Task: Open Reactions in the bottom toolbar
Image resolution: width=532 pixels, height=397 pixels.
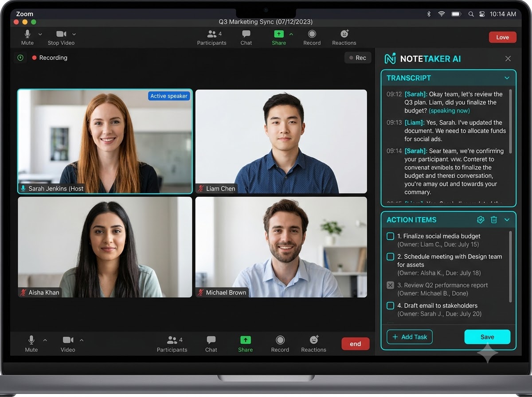Action: [x=313, y=344]
